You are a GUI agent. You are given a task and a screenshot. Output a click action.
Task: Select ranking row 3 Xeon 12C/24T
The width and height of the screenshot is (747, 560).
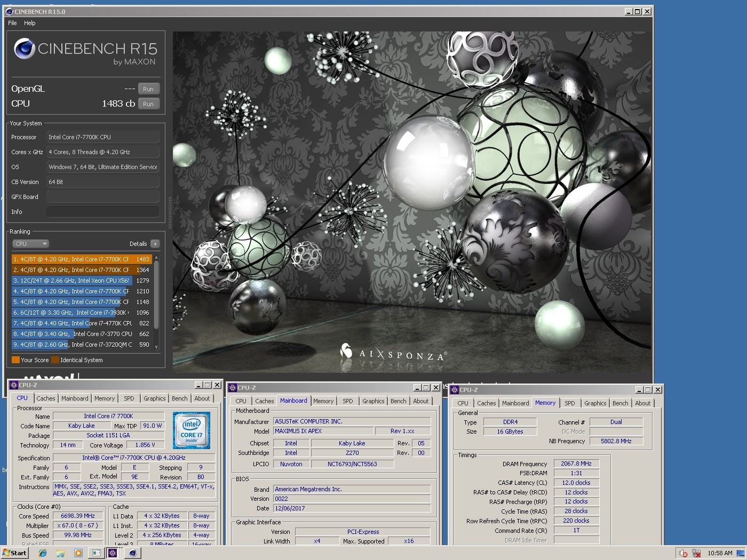82,281
